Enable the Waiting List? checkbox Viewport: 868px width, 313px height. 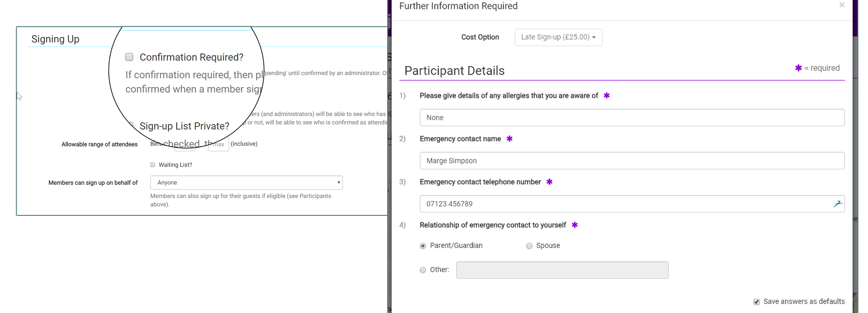click(x=153, y=165)
